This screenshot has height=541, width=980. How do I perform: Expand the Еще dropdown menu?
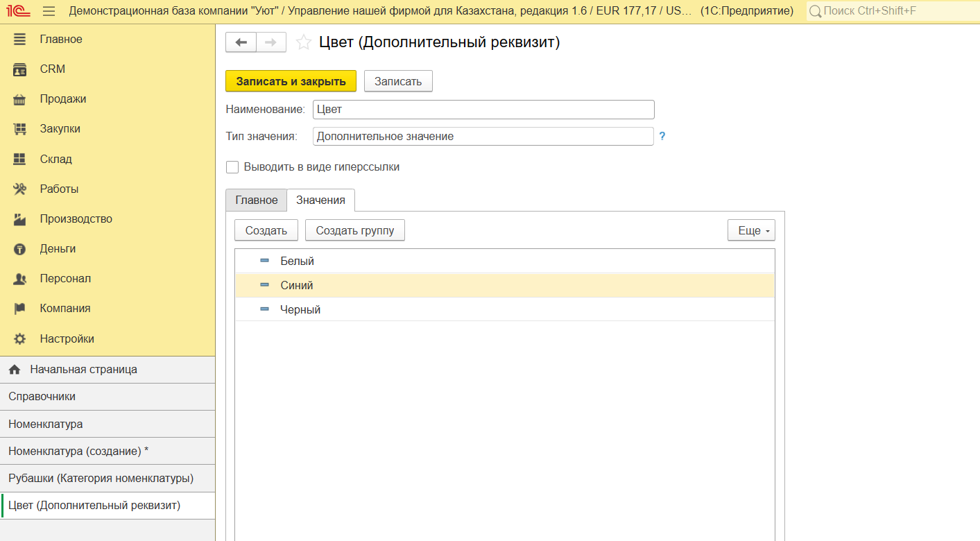[x=750, y=230]
